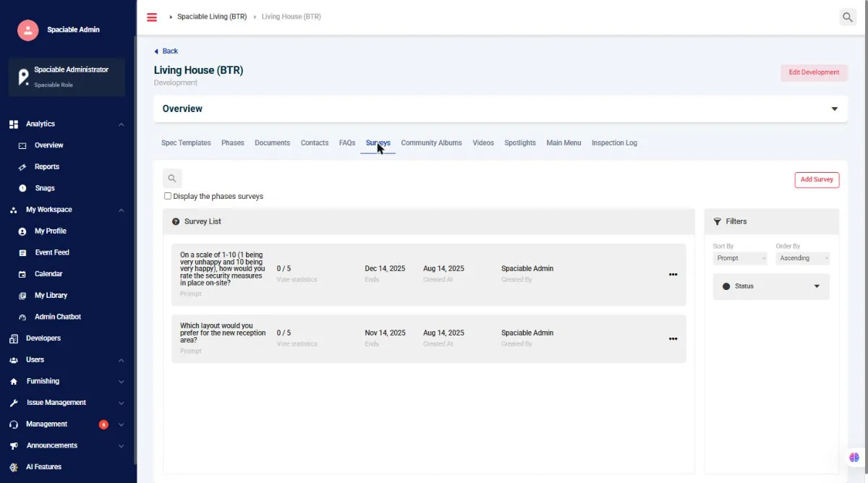
Task: Switch to the FAQs tab
Action: click(x=347, y=143)
